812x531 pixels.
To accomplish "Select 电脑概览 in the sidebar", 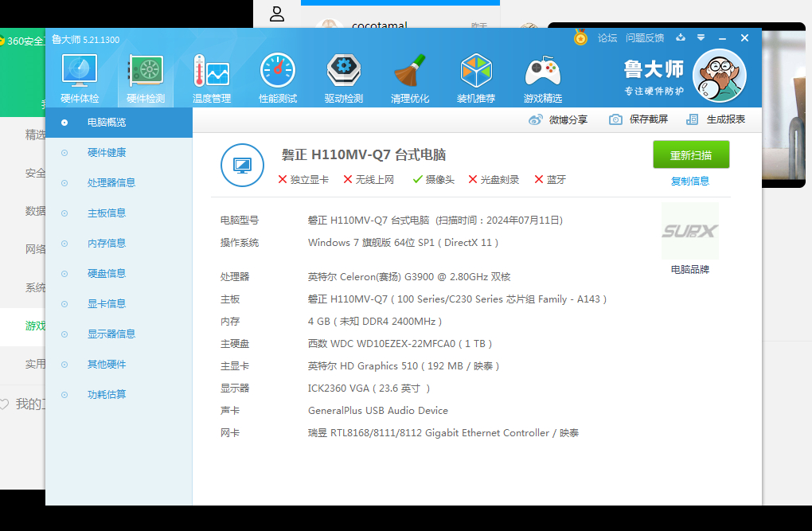I will click(119, 123).
